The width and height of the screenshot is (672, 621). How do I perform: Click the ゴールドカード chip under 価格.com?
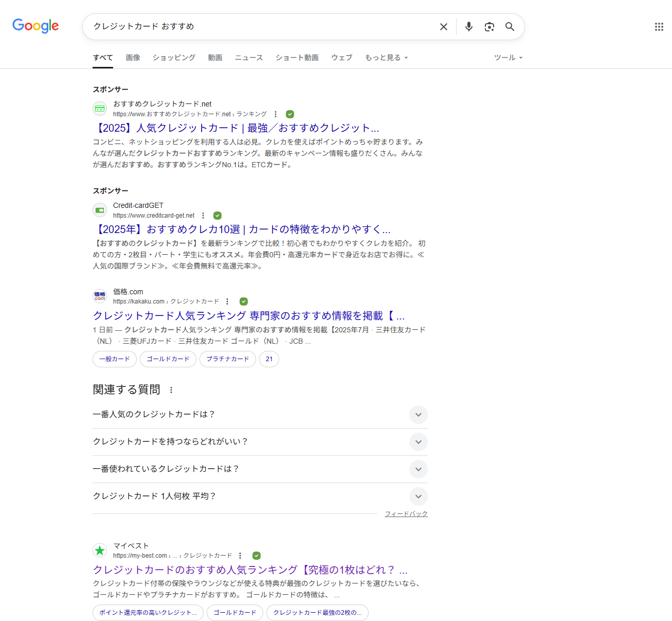[x=168, y=359]
